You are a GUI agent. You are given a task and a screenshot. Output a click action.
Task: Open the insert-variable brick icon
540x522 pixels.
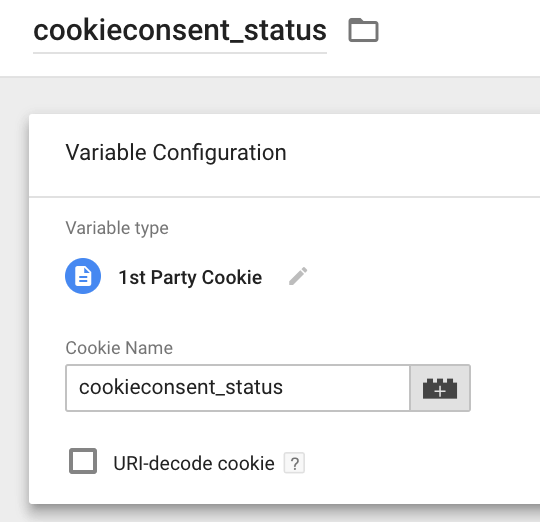440,388
